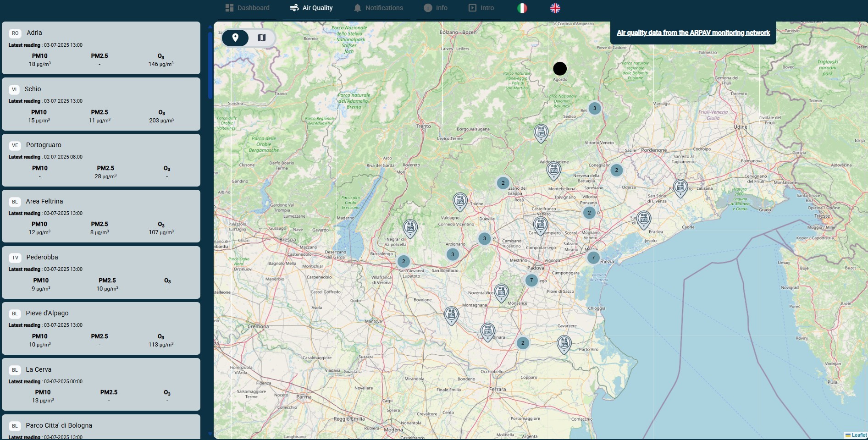Open the Dashboard tab
Image resolution: width=868 pixels, height=440 pixels.
coord(248,8)
